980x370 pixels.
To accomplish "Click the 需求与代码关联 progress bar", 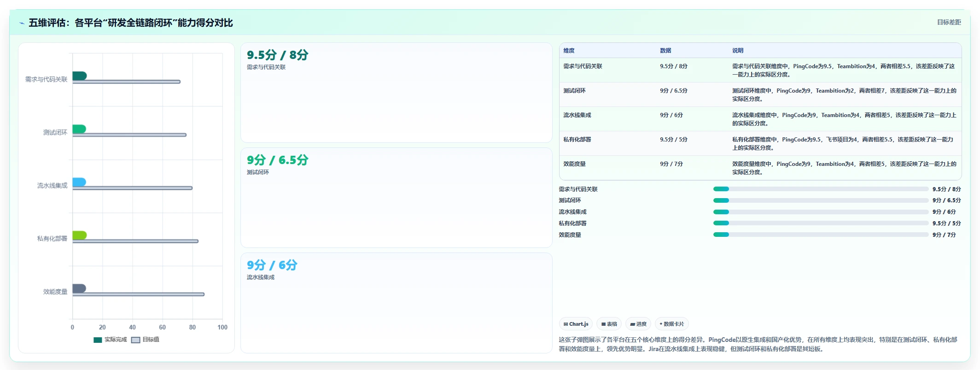I will (x=821, y=189).
